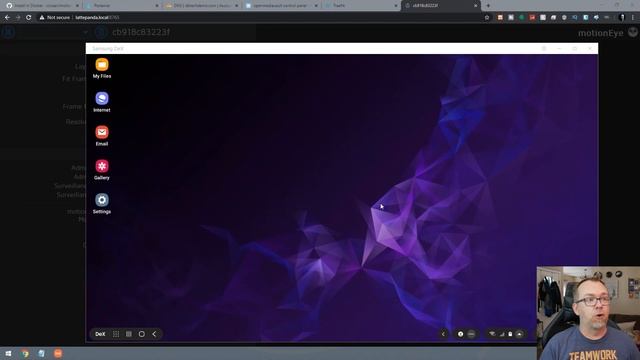Expand the DeX notification tray chevron
The image size is (640, 360).
pyautogui.click(x=443, y=334)
